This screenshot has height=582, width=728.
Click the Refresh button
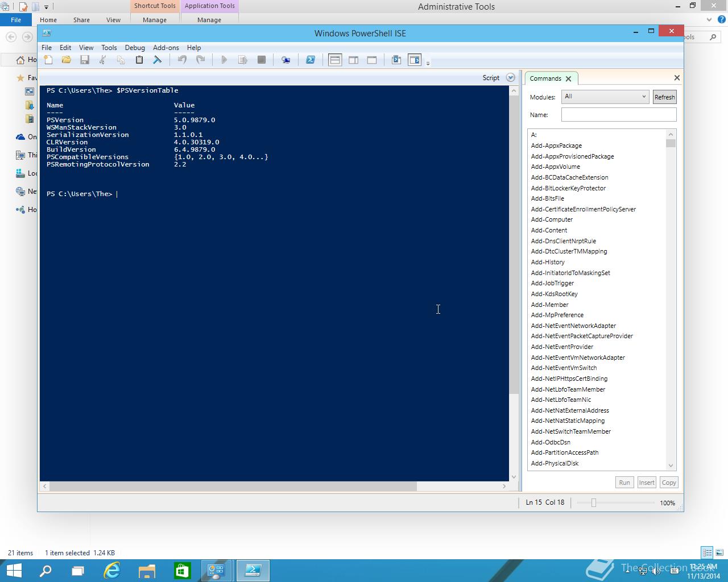pyautogui.click(x=664, y=97)
